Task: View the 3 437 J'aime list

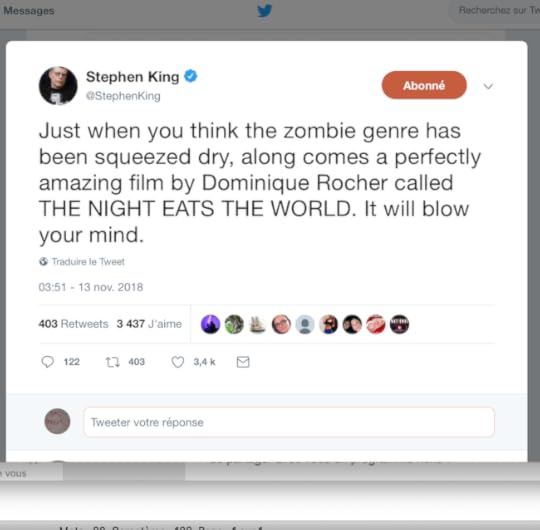Action: [x=149, y=324]
